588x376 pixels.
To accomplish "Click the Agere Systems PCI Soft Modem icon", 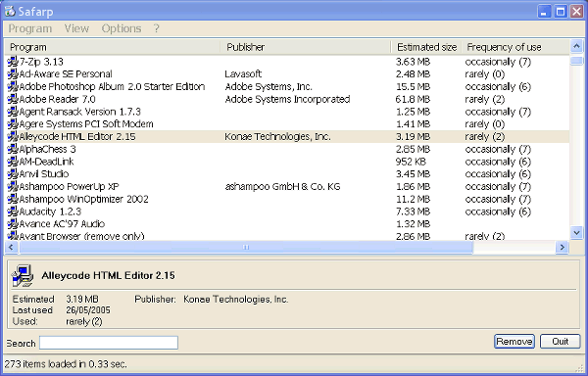I will coord(13,124).
